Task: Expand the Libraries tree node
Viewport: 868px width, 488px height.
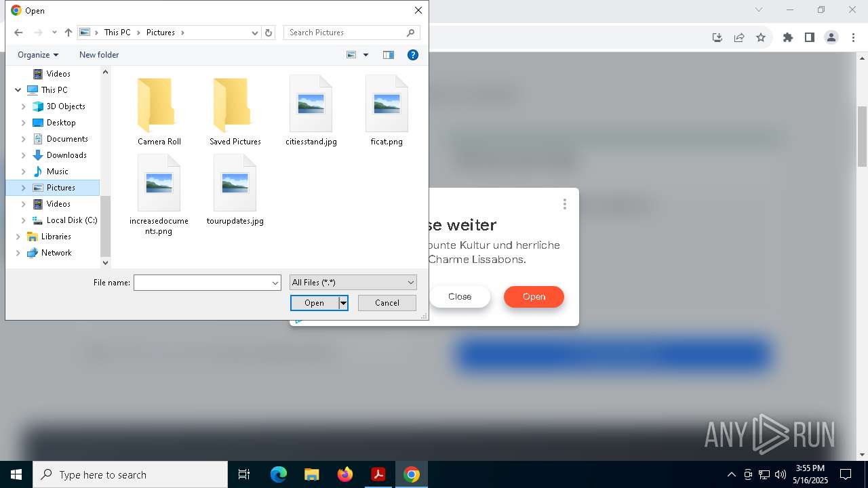Action: (x=18, y=237)
